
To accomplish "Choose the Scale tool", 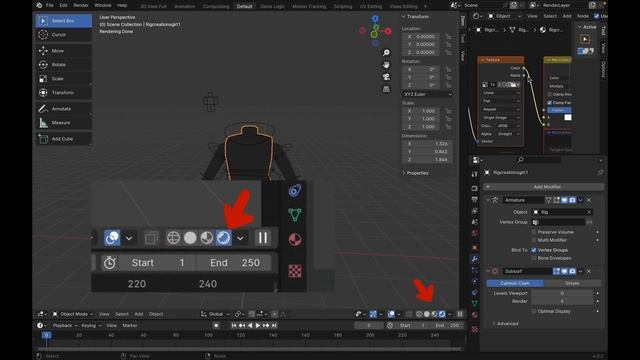I will tap(63, 78).
